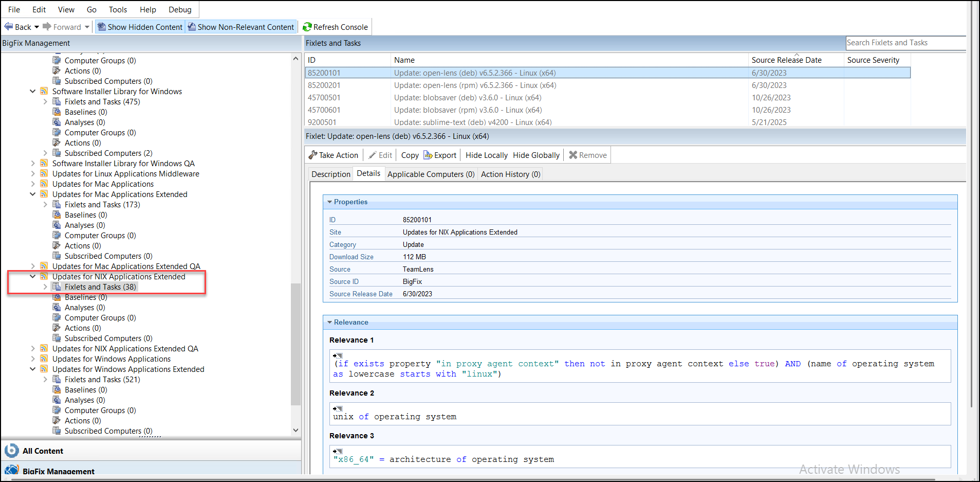
Task: Collapse Updates for Windows Applications Extended node
Action: (x=32, y=369)
